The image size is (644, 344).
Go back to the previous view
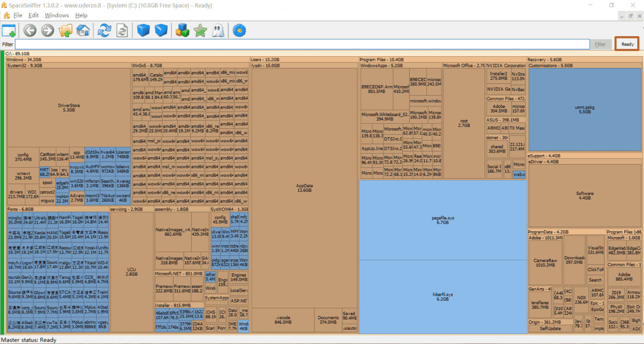[x=30, y=30]
